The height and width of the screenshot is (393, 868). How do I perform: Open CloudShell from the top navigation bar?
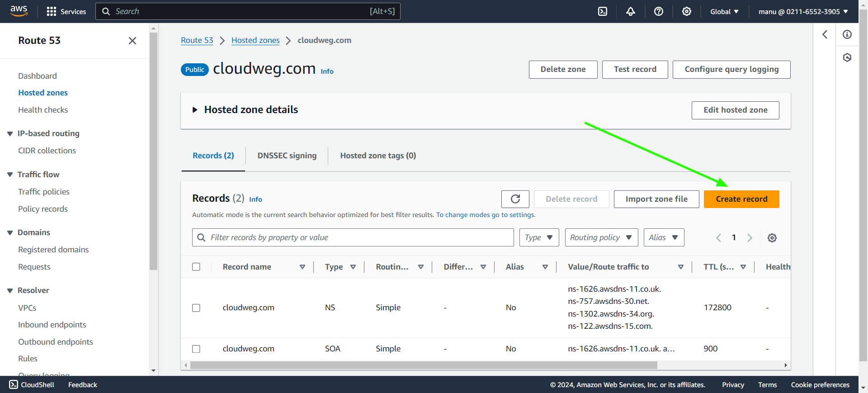(603, 11)
